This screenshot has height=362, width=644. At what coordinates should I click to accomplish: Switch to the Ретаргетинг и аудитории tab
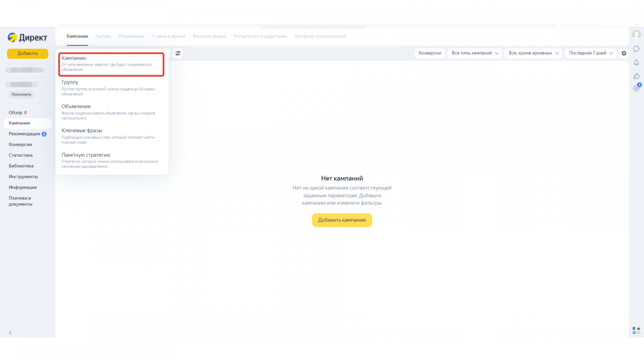[x=260, y=36]
